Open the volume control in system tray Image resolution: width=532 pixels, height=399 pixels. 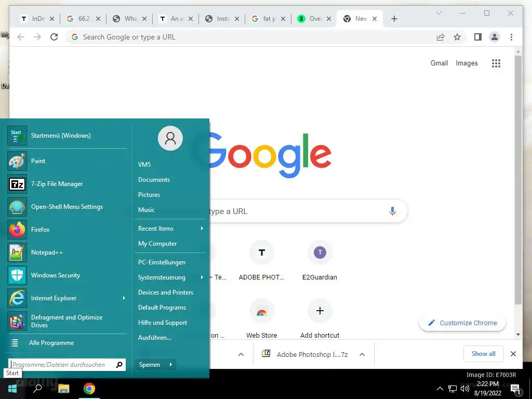(465, 389)
